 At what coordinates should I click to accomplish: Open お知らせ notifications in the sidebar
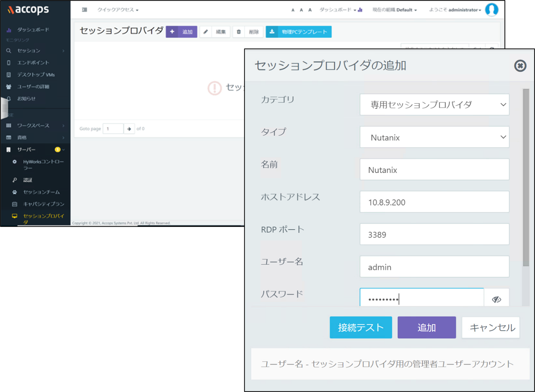pyautogui.click(x=26, y=99)
